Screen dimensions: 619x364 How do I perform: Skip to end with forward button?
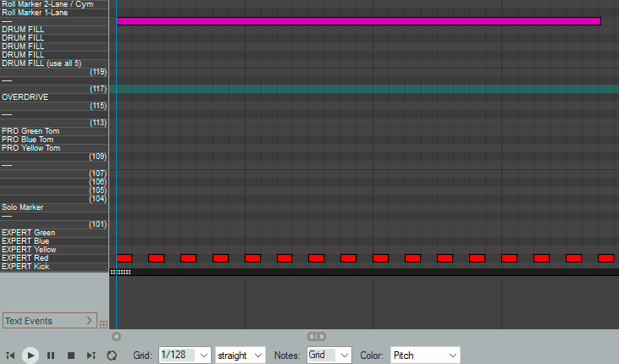[x=91, y=356]
